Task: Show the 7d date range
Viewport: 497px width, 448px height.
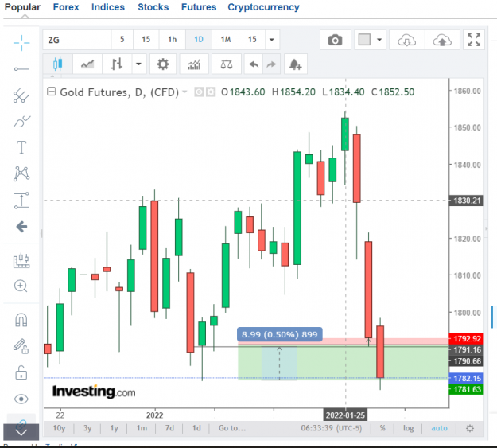Action: (169, 428)
